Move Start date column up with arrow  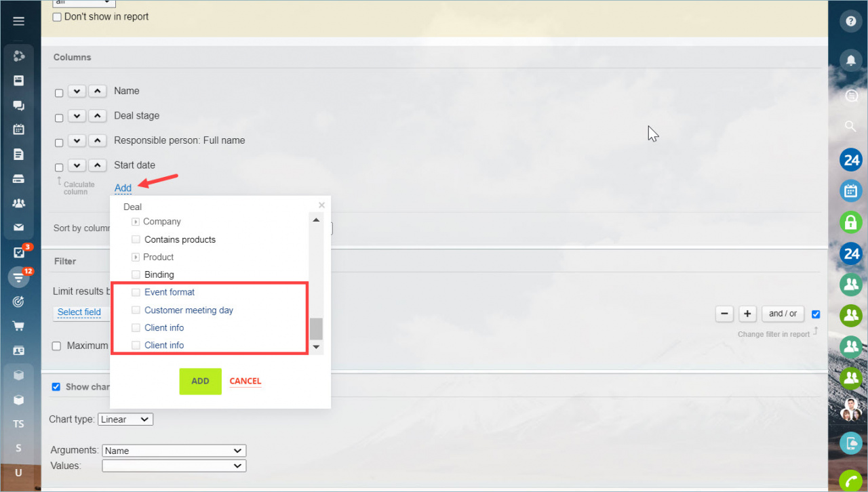point(98,166)
